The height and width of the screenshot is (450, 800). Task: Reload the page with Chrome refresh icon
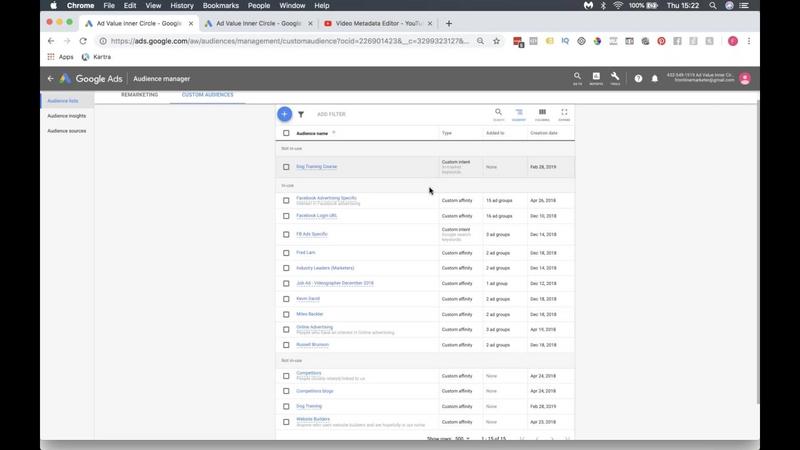point(83,41)
